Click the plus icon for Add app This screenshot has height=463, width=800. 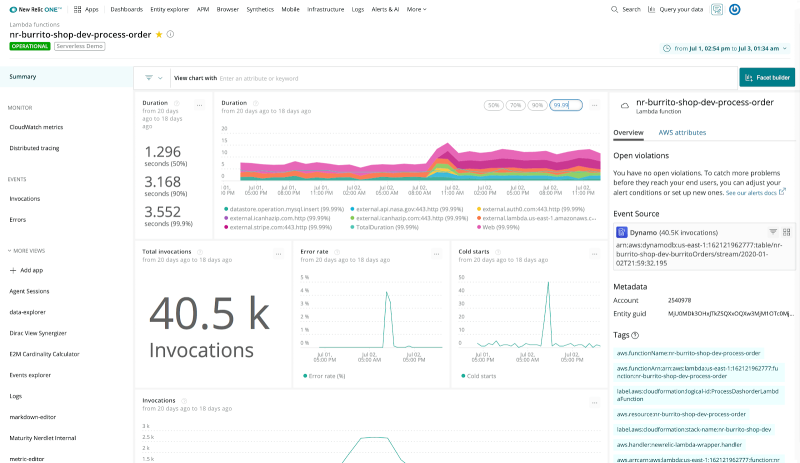(x=13, y=271)
